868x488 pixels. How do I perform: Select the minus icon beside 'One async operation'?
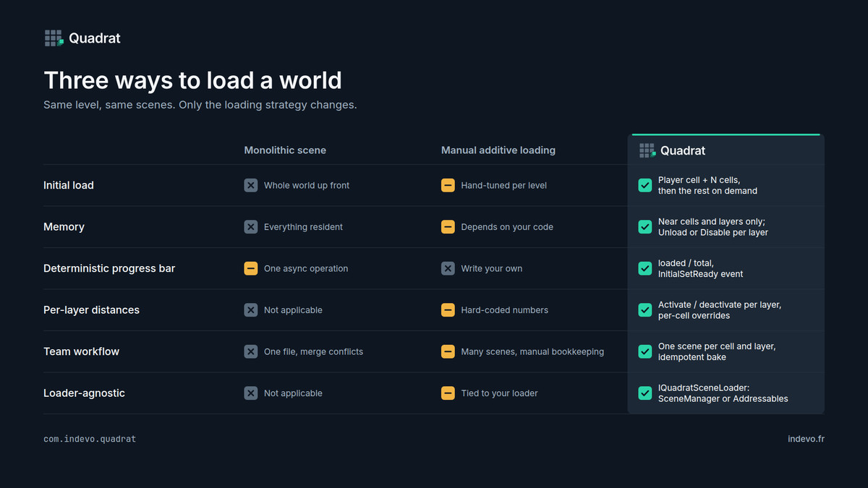click(251, 268)
